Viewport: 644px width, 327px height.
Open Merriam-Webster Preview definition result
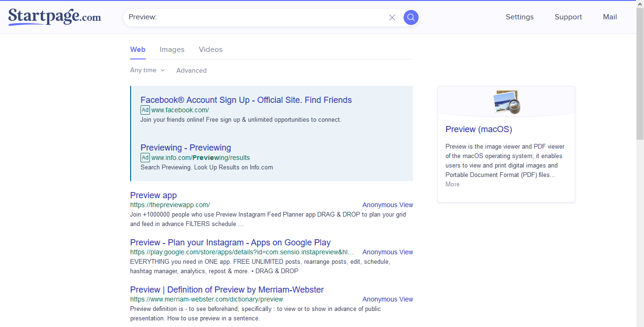tap(227, 290)
